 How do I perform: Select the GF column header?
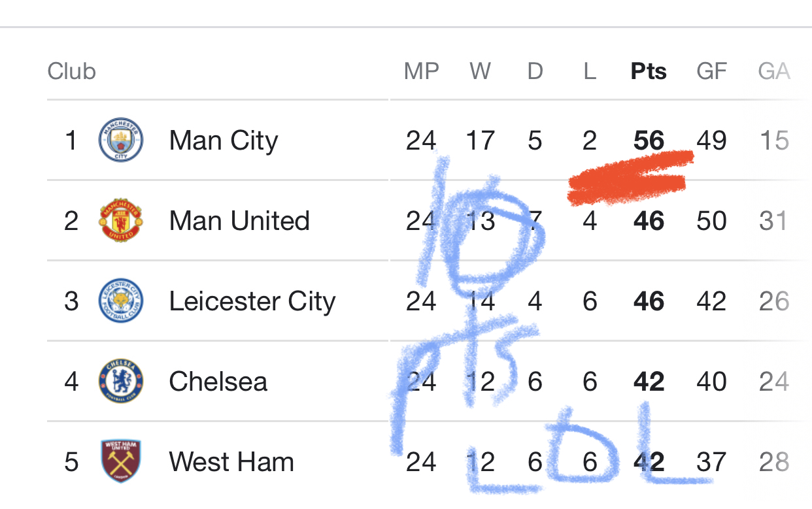(712, 71)
